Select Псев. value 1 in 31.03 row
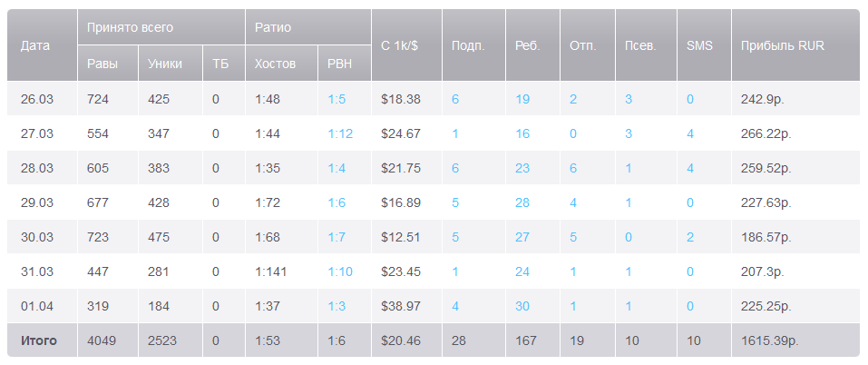Screen dimensions: 868x365 [x=629, y=271]
